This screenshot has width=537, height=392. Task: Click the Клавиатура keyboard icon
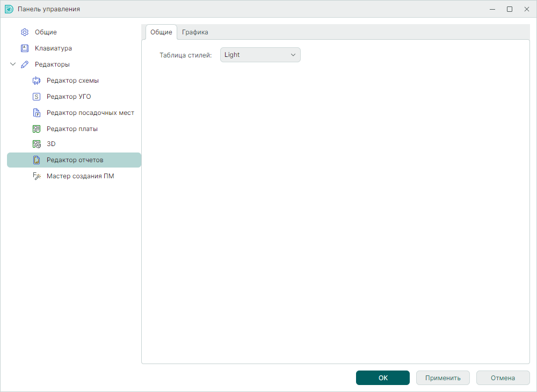click(24, 48)
